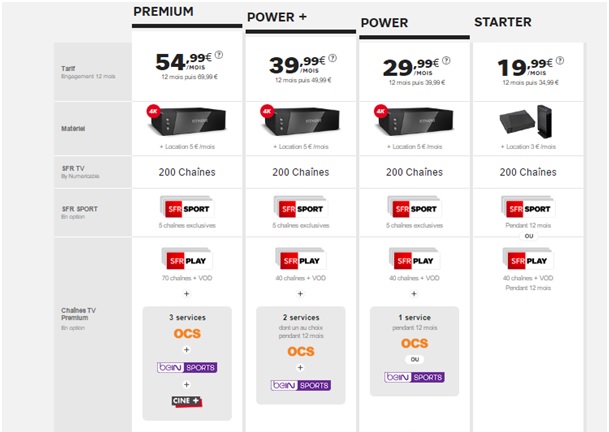
Task: Select the SFR Sport logo in the Premium column
Action: point(187,210)
